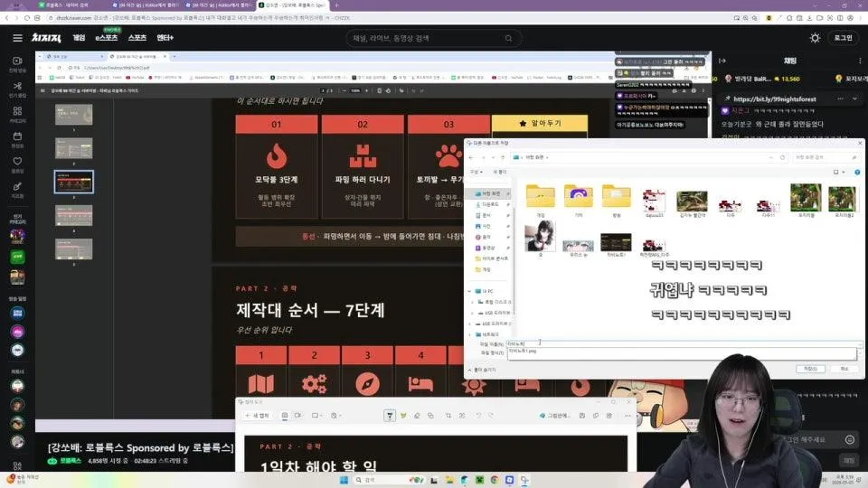Click the search magnifier icon in Chzzk
The width and height of the screenshot is (868, 488).
508,38
